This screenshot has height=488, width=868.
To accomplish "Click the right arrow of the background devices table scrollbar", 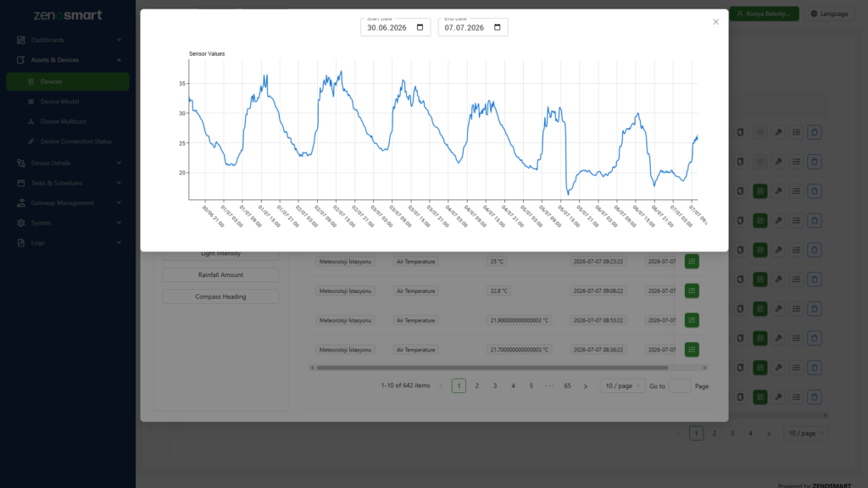I will (x=826, y=415).
